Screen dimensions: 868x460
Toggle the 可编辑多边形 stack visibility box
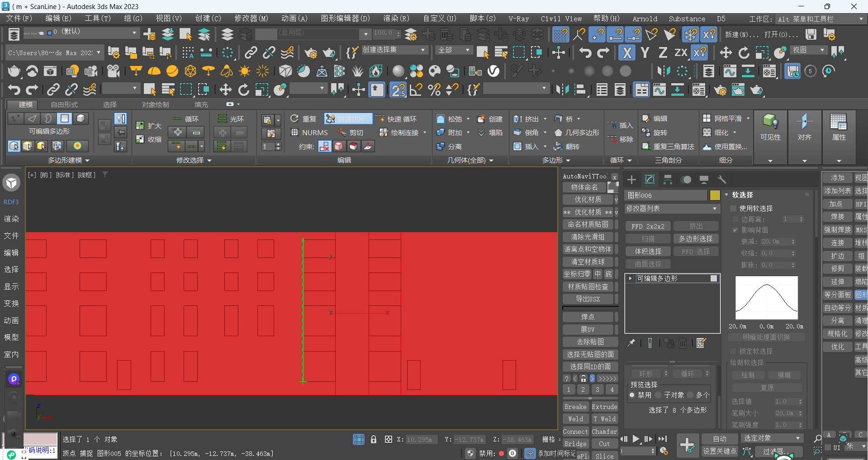pyautogui.click(x=714, y=278)
